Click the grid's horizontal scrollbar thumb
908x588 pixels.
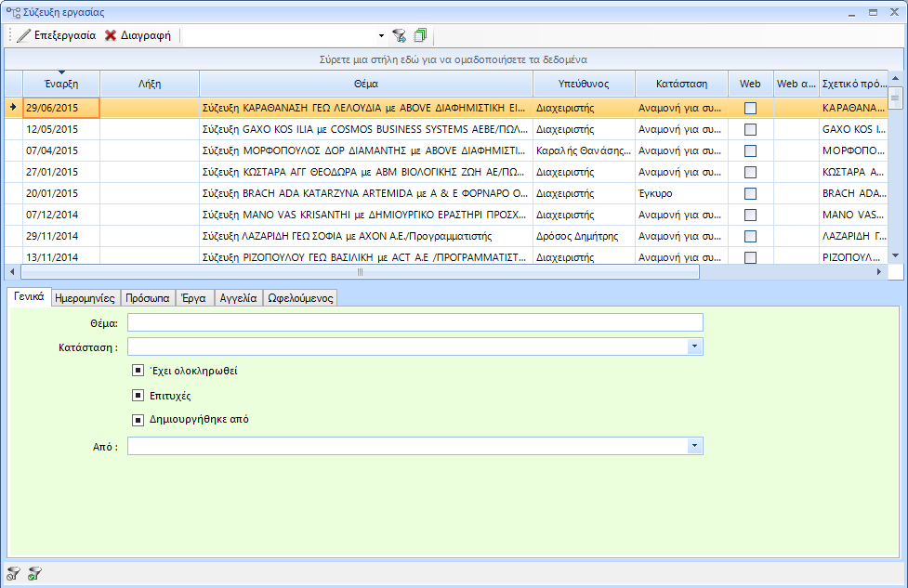click(360, 272)
